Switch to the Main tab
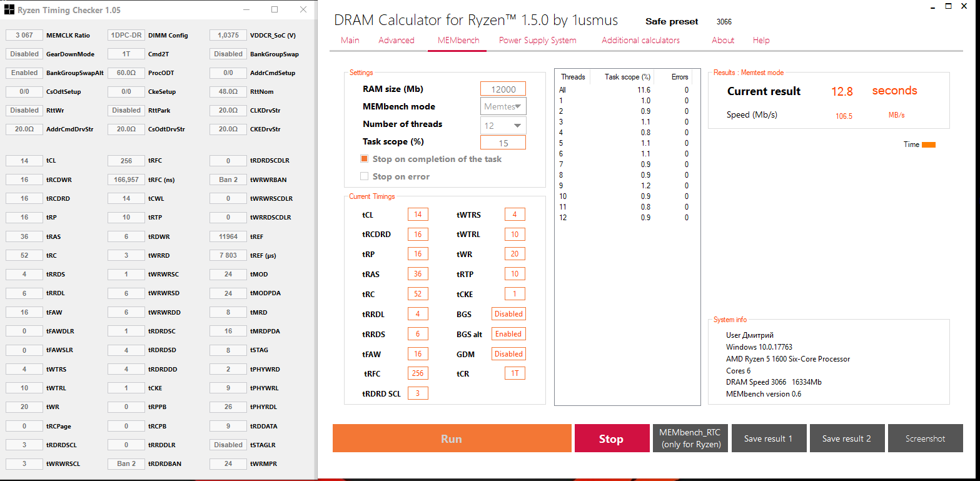This screenshot has height=481, width=980. pyautogui.click(x=350, y=40)
